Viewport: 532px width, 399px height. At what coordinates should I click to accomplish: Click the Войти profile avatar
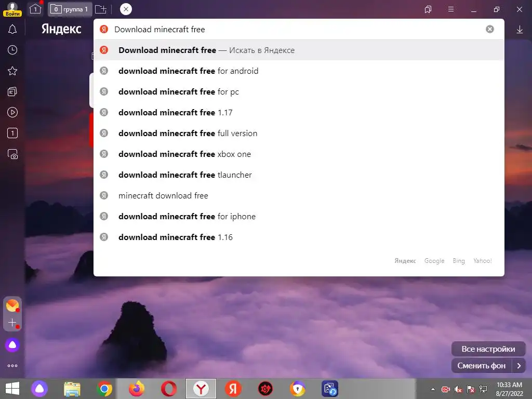coord(12,9)
